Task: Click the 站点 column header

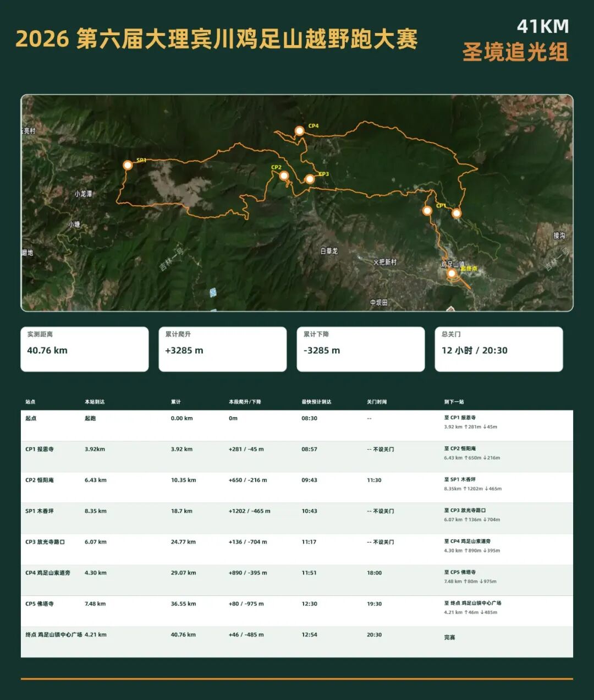Action: [30, 402]
